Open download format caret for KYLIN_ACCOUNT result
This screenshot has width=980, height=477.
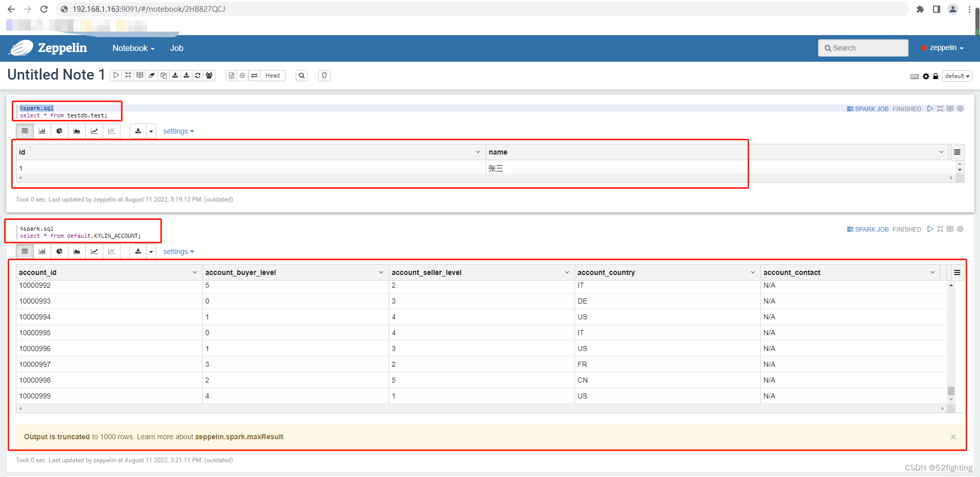[151, 252]
